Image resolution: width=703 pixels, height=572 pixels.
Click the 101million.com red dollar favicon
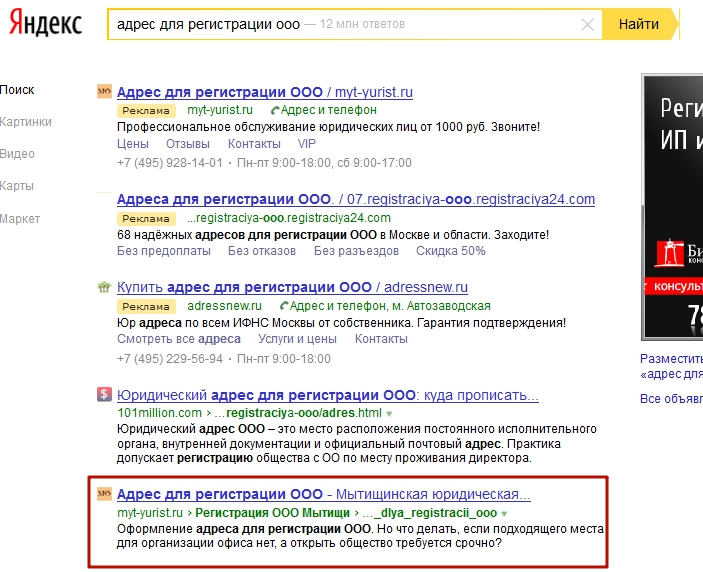(103, 394)
